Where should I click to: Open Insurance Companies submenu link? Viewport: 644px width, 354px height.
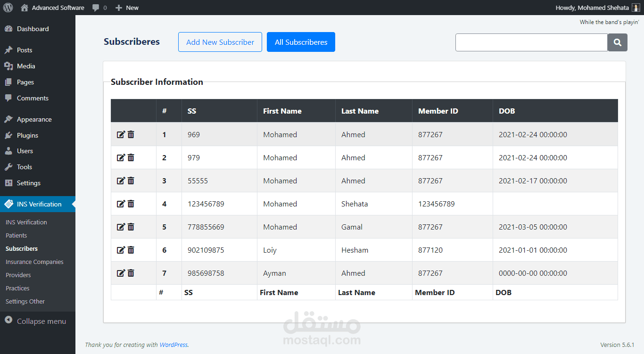click(34, 262)
